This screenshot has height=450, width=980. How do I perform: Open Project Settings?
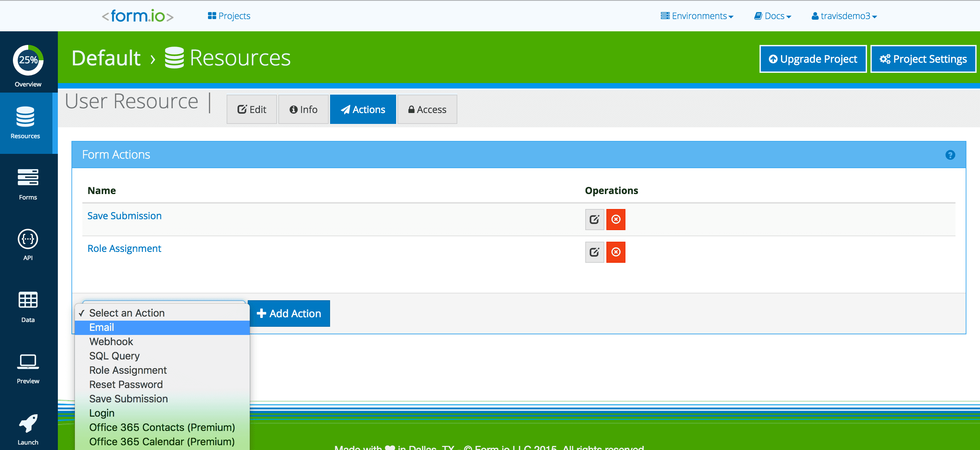pyautogui.click(x=923, y=59)
